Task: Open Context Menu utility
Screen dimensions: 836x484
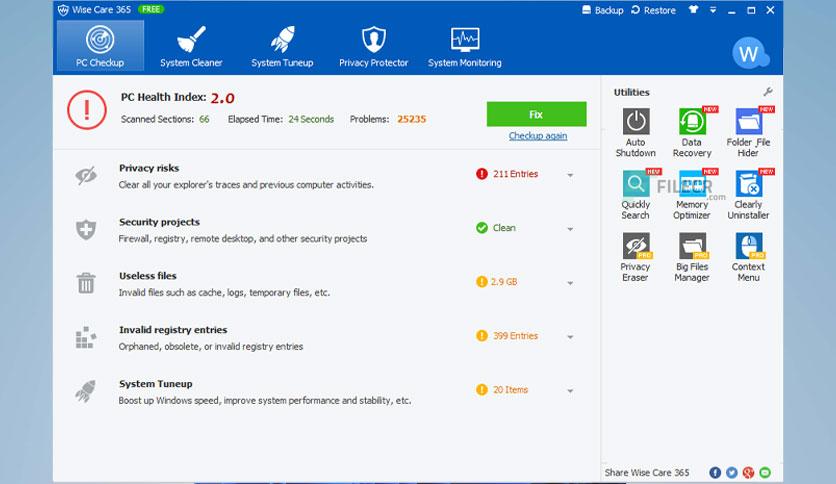Action: (748, 257)
